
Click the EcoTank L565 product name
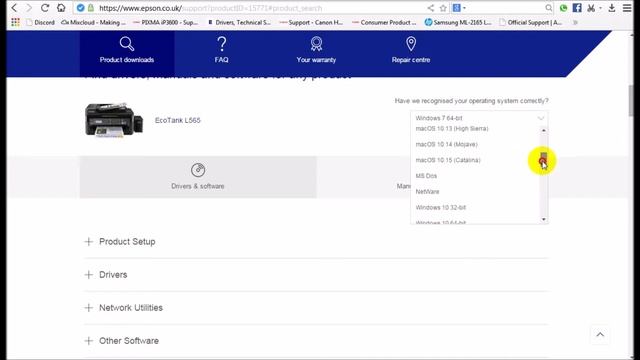(x=178, y=120)
